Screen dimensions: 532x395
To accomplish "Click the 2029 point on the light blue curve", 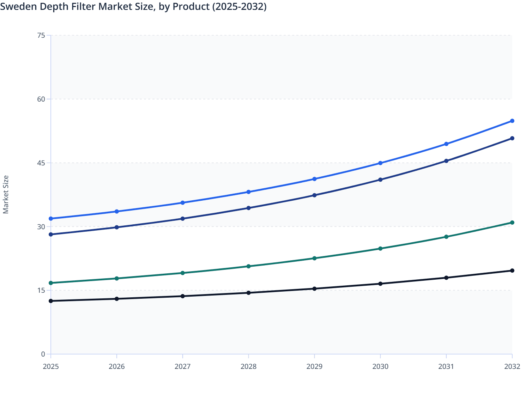I will coord(314,178).
